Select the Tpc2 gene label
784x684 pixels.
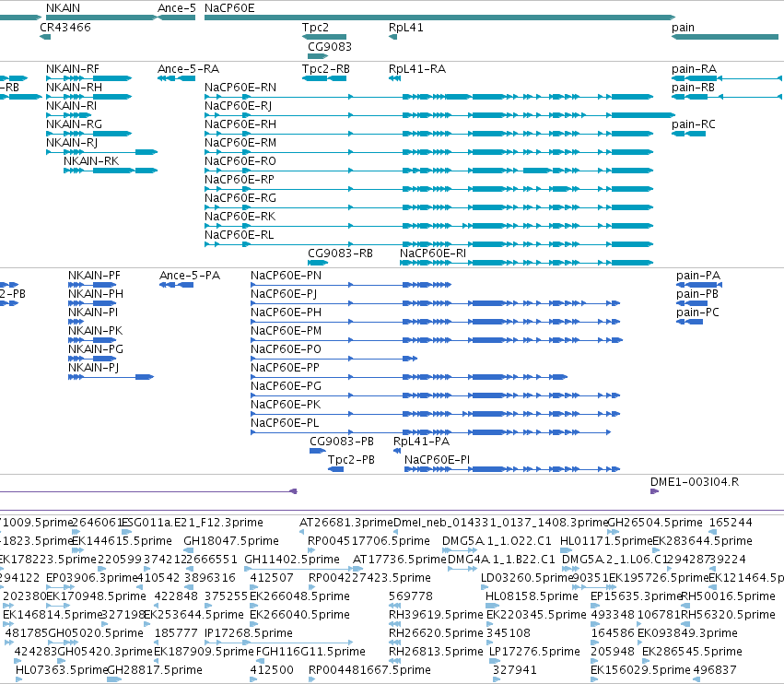point(315,27)
